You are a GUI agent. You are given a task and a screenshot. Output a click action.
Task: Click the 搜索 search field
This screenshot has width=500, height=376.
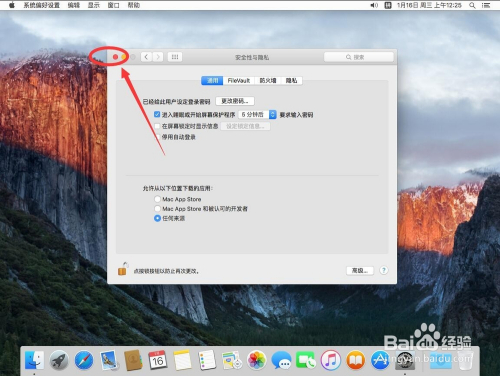tap(359, 57)
